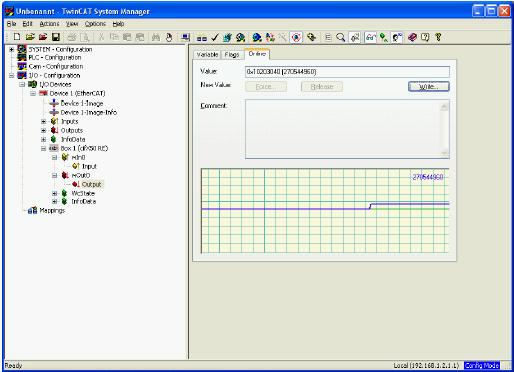Click the Scan Devices wand toolbar icon
Viewport: 514px width, 372px height.
coord(283,37)
